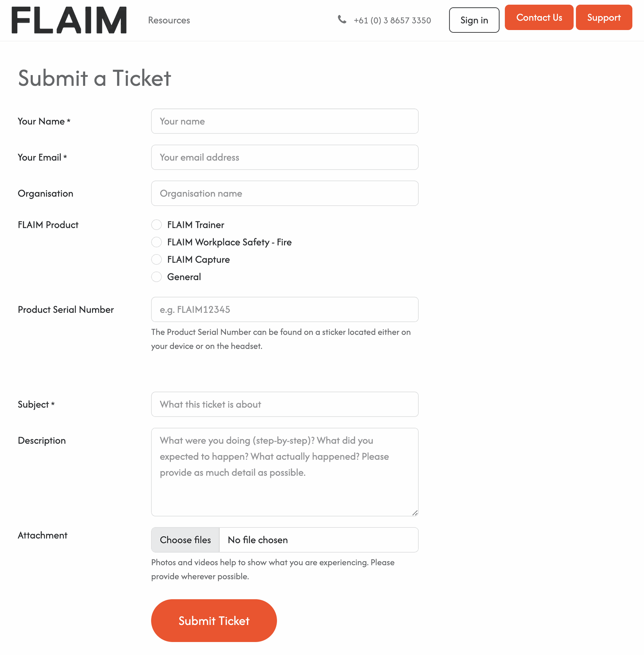Screen dimensions: 644x655
Task: Open the Resources menu
Action: (169, 20)
